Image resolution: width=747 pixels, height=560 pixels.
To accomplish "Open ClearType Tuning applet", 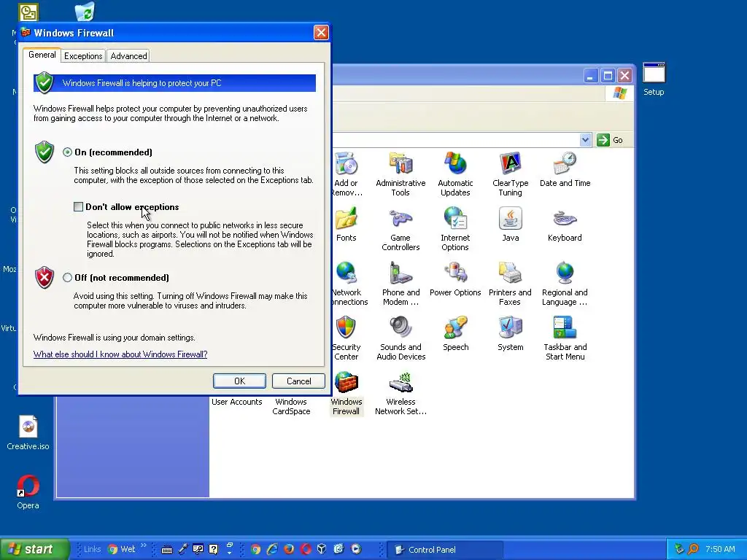I will tap(510, 174).
